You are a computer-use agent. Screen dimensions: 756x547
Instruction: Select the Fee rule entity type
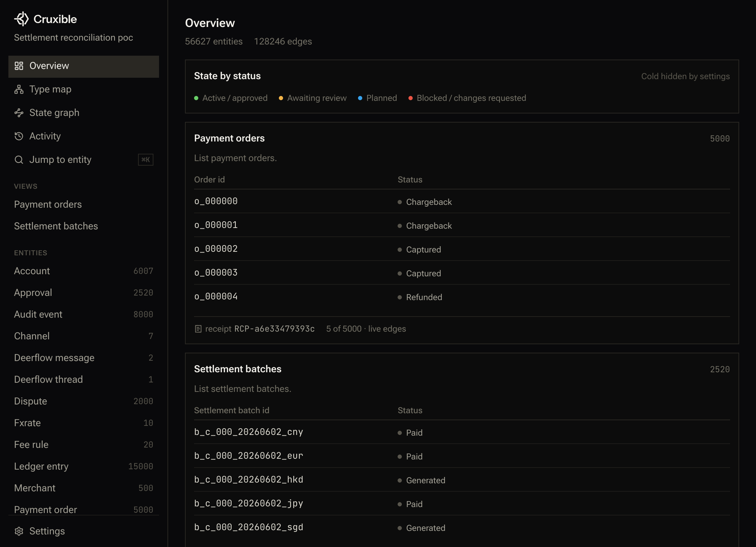coord(84,445)
